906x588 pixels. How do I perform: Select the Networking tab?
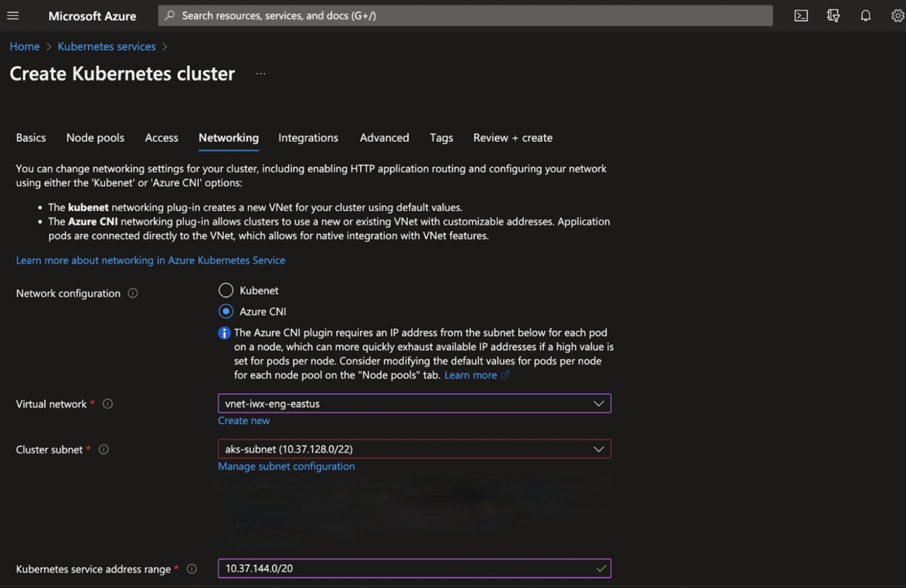[x=229, y=138]
